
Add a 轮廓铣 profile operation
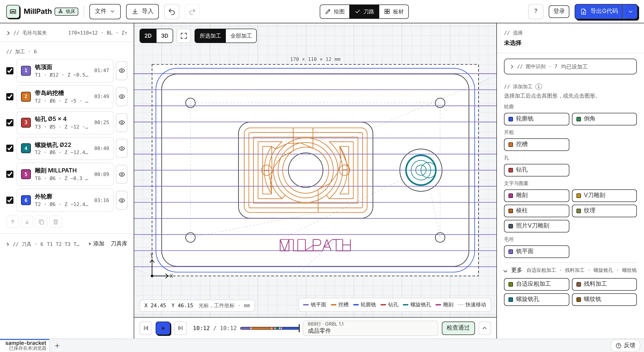click(x=536, y=119)
